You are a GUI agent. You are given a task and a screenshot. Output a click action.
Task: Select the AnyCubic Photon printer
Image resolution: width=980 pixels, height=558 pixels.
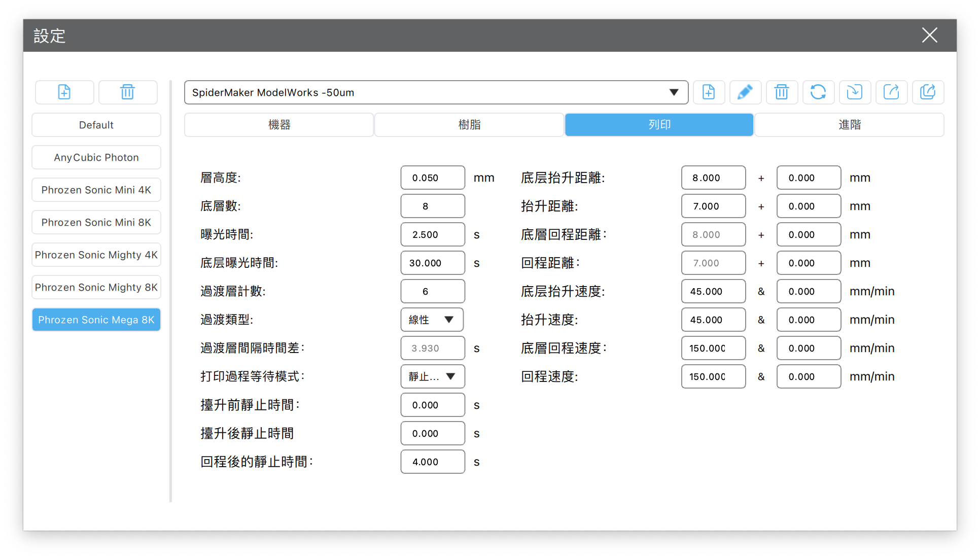coord(96,157)
